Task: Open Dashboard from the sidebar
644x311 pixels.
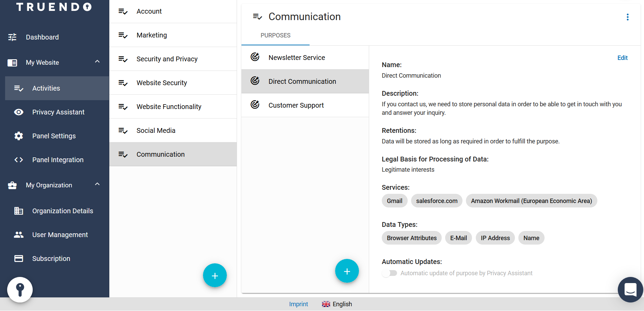Action: [x=42, y=37]
